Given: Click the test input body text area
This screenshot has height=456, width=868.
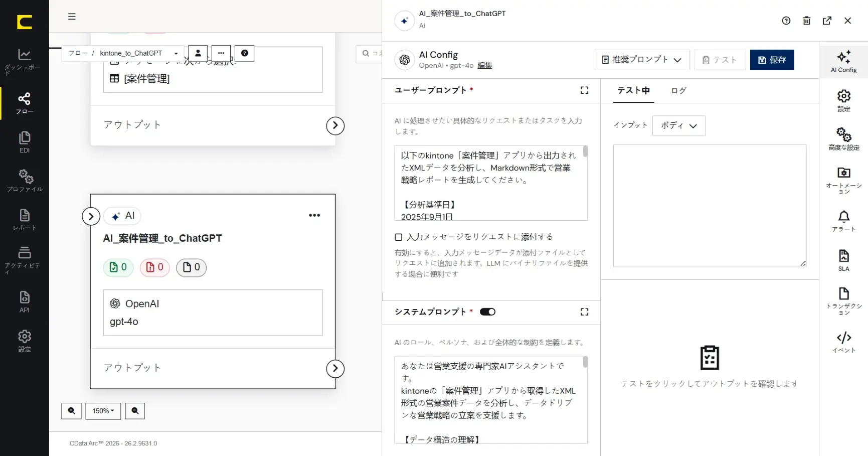Looking at the screenshot, I should point(710,206).
